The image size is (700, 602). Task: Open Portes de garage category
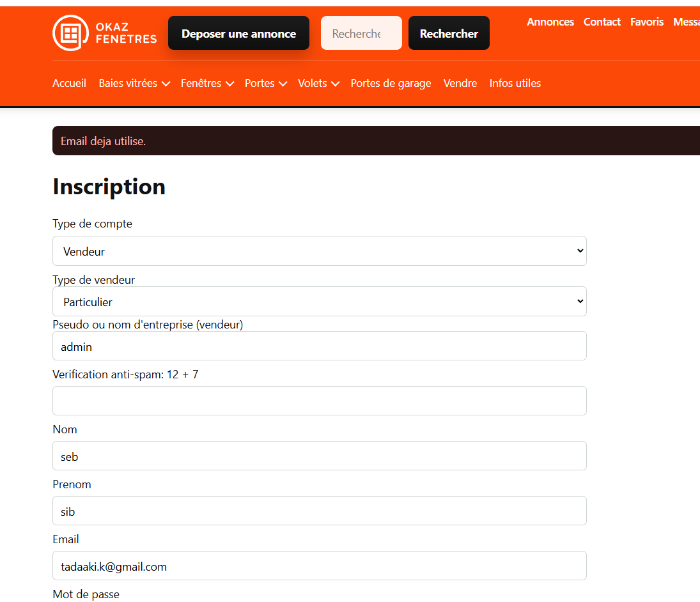tap(391, 84)
